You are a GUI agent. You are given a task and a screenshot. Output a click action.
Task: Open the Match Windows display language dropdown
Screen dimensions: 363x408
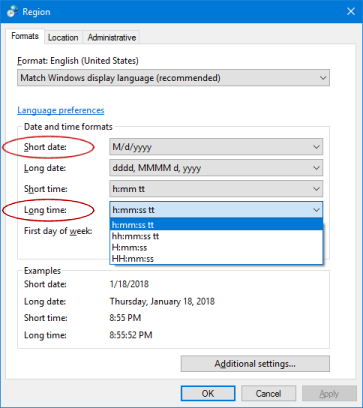pyautogui.click(x=173, y=78)
